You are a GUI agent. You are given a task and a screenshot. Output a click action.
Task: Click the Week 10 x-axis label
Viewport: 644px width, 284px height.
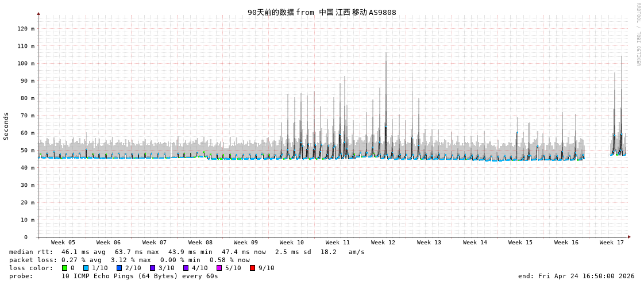pos(292,243)
